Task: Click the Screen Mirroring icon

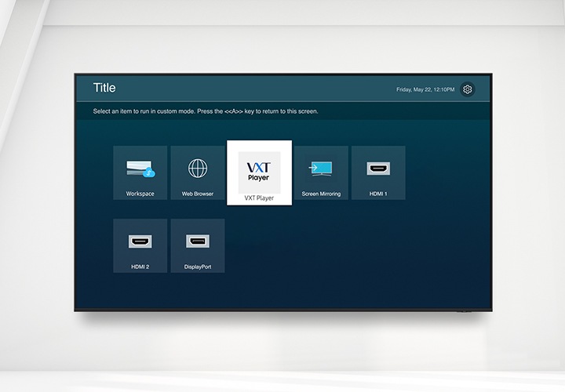Action: coord(320,169)
